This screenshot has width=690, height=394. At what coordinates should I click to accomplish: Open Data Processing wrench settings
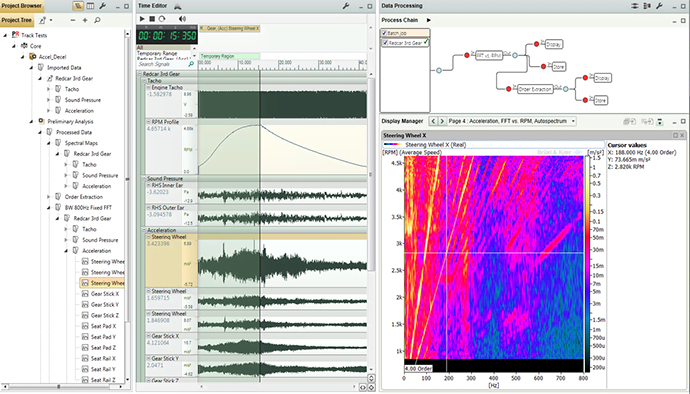(x=659, y=6)
